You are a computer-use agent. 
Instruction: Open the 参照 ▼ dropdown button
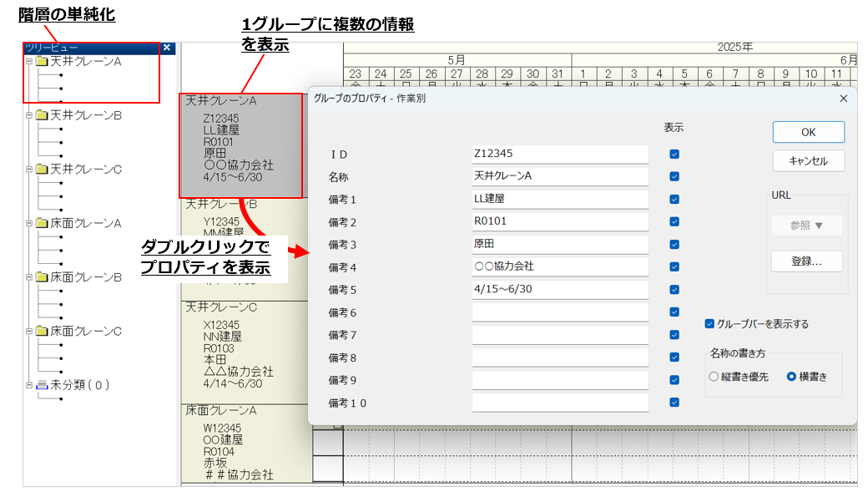coord(806,226)
